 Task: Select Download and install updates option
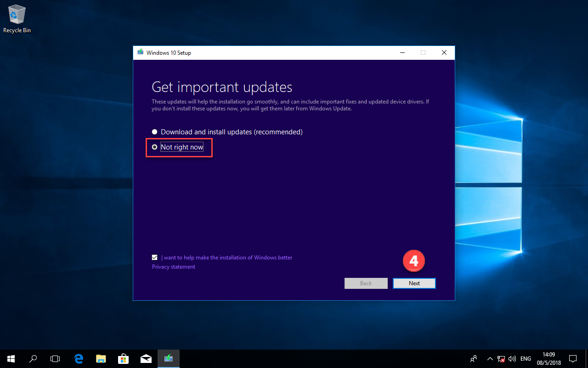pyautogui.click(x=155, y=132)
